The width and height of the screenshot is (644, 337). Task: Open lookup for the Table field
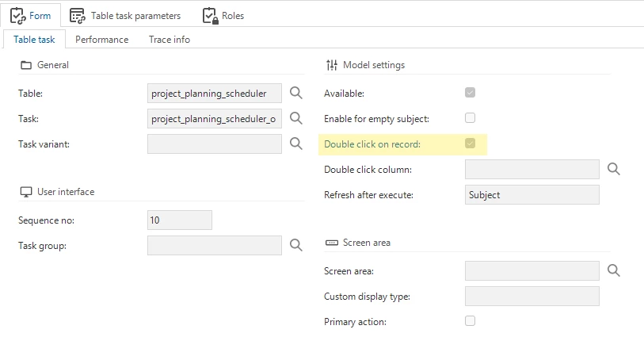pos(295,93)
